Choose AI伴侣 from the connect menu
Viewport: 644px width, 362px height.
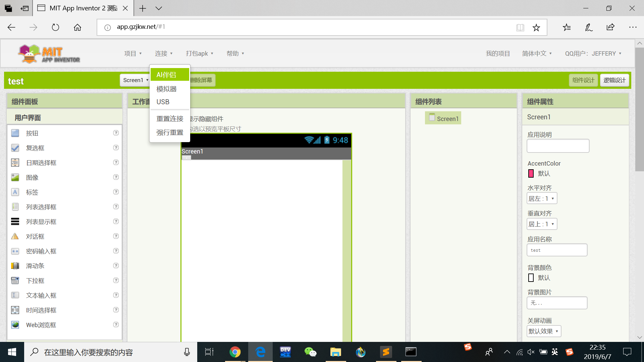[x=166, y=75]
